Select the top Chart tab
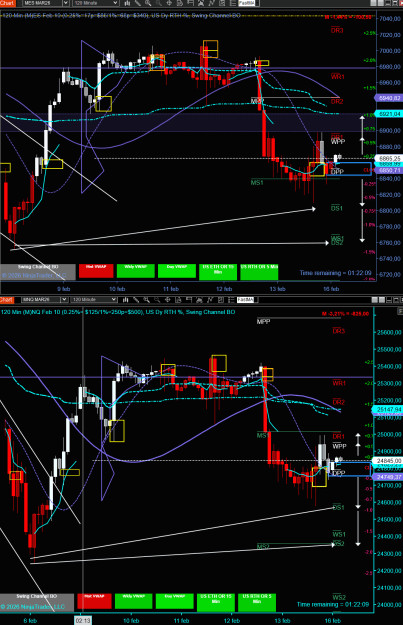403x625 pixels. tap(7, 3)
